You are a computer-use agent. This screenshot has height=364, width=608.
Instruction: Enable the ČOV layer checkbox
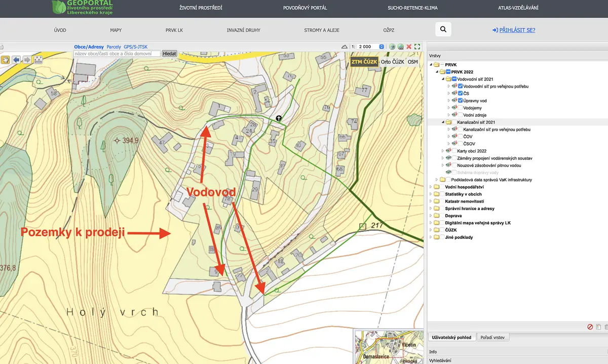tap(460, 137)
